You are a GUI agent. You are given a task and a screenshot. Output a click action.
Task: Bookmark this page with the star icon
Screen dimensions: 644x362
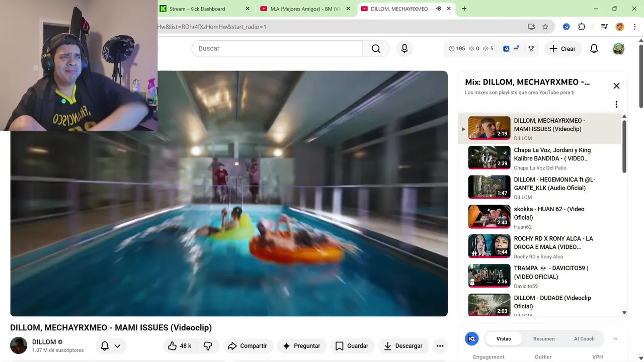(545, 27)
